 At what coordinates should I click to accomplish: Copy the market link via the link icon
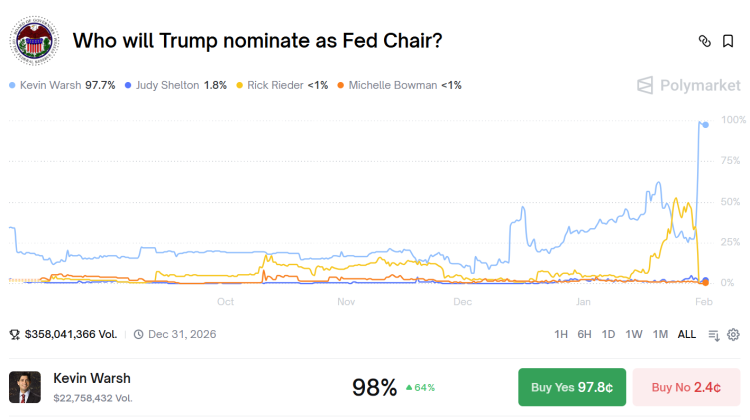tap(704, 41)
